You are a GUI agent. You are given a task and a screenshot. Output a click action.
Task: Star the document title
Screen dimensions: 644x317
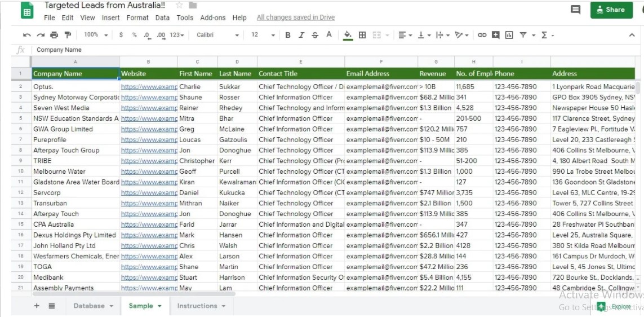click(x=179, y=5)
